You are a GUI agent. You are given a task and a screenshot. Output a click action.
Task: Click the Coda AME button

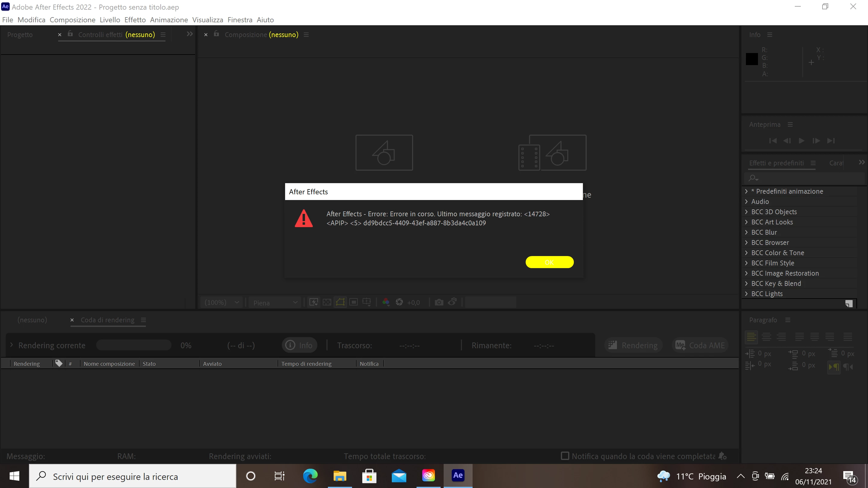tap(700, 345)
